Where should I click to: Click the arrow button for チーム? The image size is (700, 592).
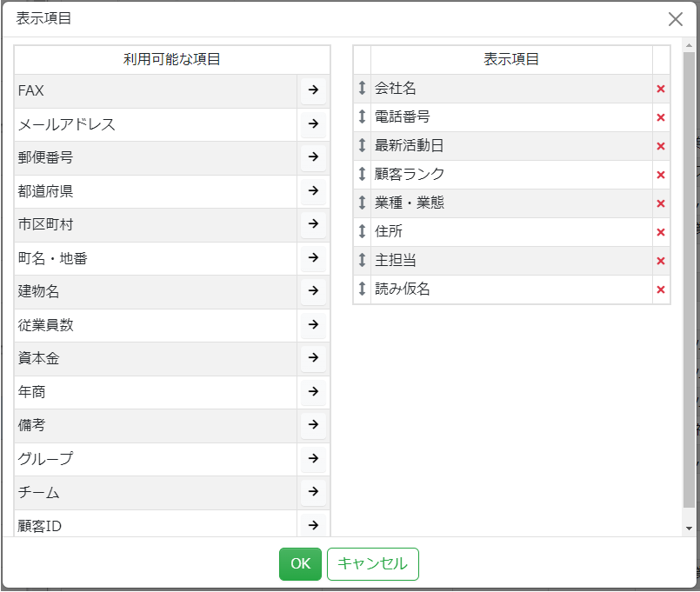click(313, 492)
